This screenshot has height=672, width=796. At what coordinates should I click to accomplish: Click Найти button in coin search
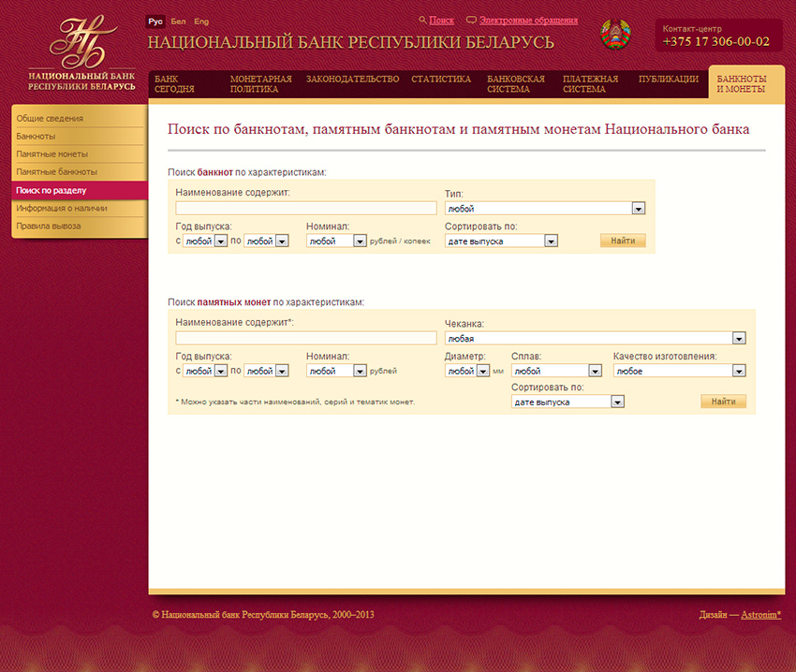pyautogui.click(x=723, y=402)
